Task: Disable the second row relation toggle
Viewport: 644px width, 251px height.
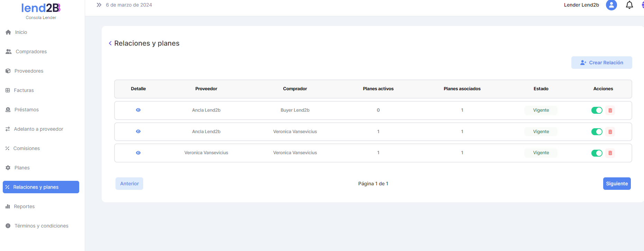Action: [x=597, y=132]
